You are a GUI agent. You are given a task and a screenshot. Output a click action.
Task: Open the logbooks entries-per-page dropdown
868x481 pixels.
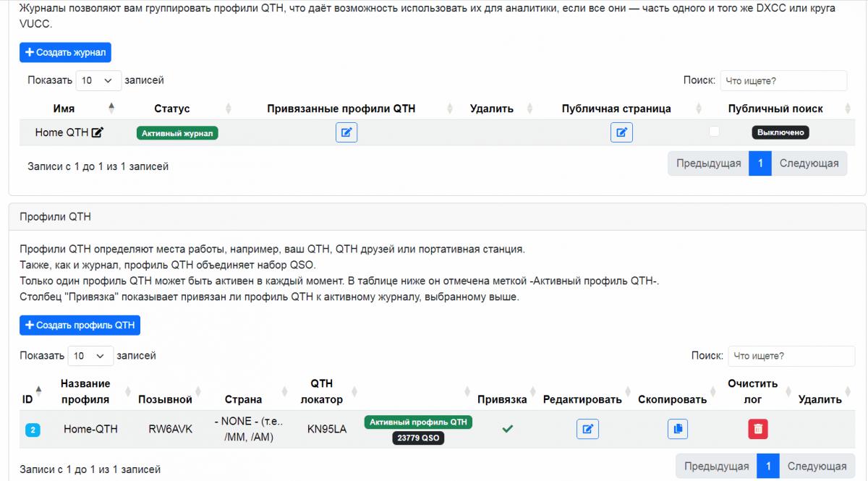(x=98, y=80)
